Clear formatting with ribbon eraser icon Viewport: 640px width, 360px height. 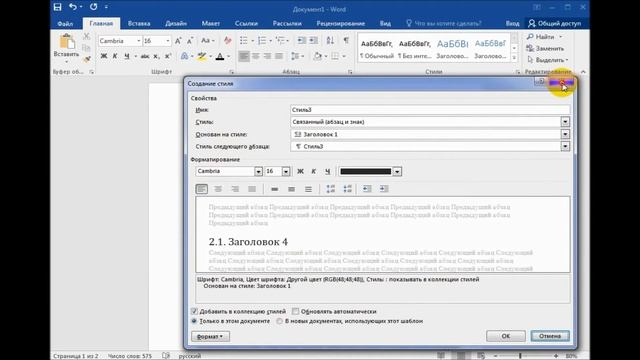(x=228, y=41)
